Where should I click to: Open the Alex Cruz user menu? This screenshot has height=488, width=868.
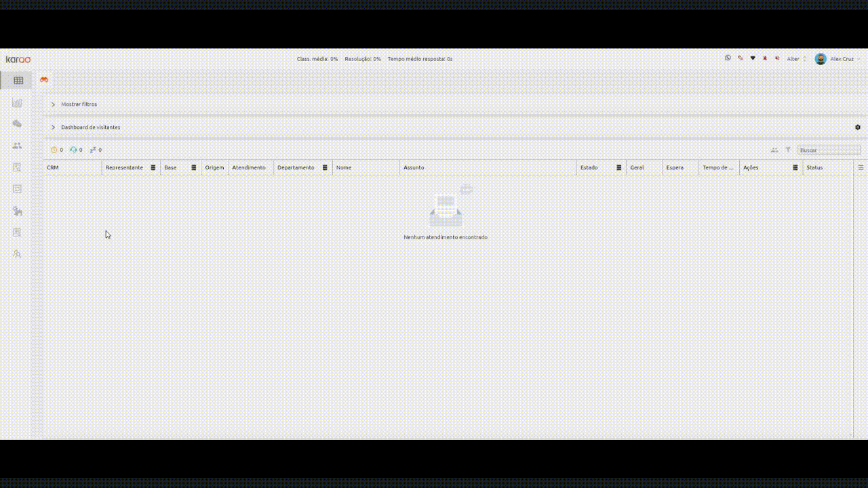click(x=837, y=59)
